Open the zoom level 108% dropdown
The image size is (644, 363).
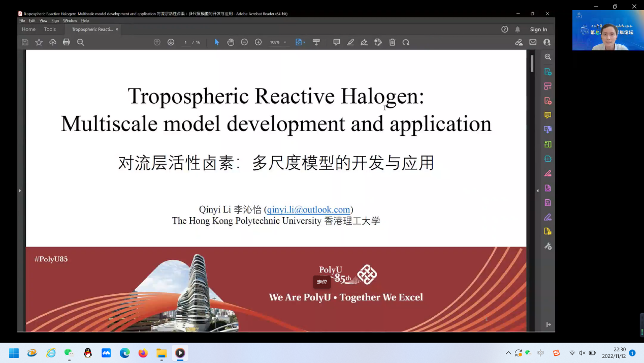278,42
